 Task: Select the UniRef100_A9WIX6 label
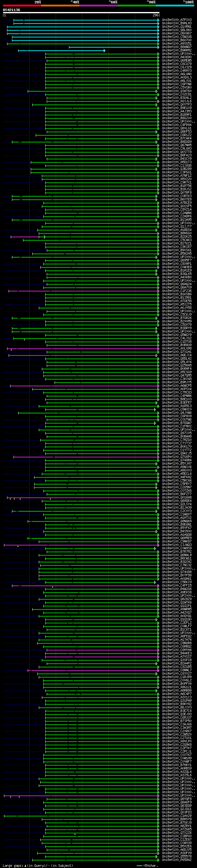pos(176,467)
